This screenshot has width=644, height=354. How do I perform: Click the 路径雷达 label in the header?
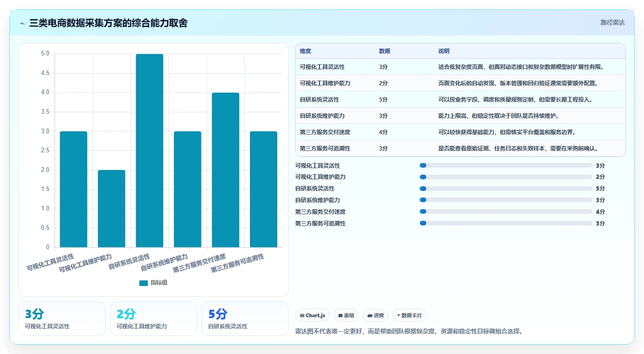(612, 22)
